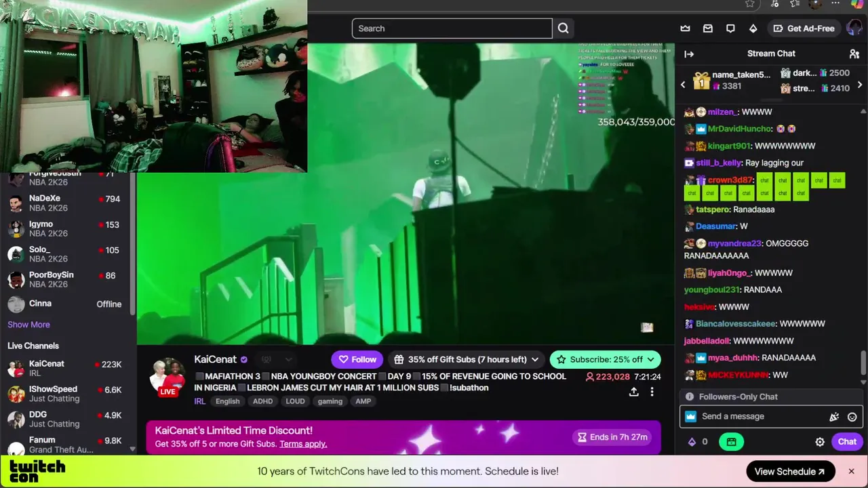Screen dimensions: 868x488
Task: Click the green rewards calendar button
Action: (x=731, y=442)
